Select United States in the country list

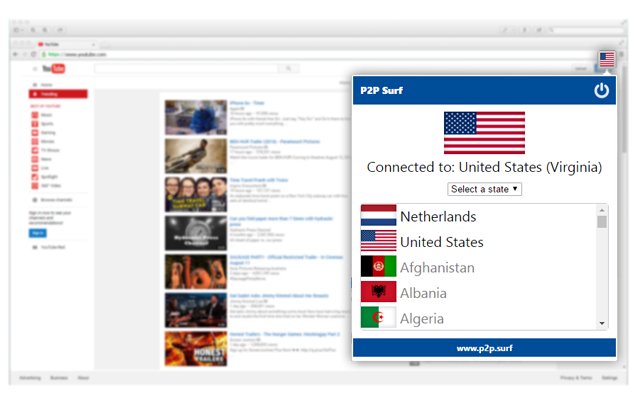(x=442, y=242)
